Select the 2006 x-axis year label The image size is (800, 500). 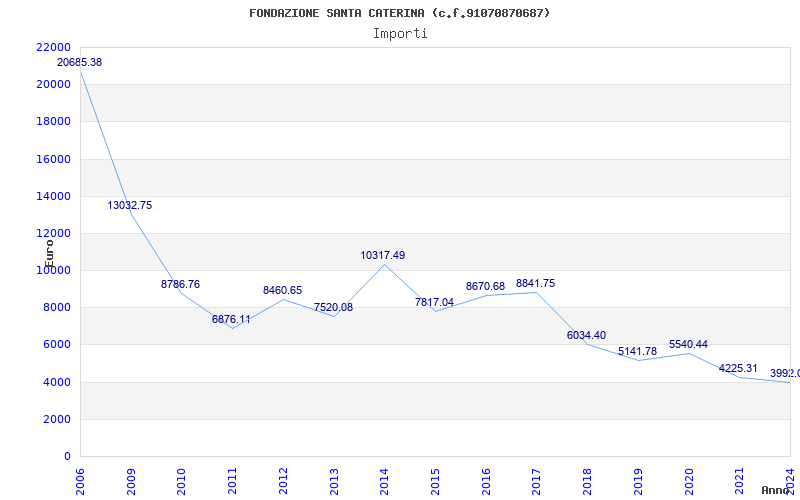81,480
